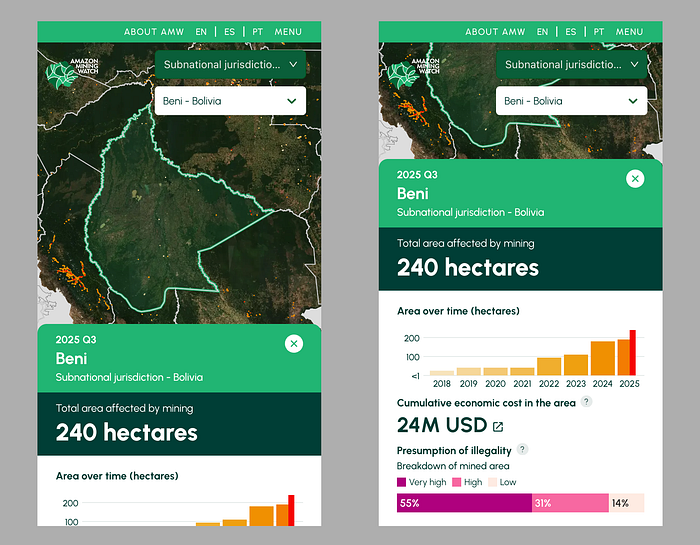Screen dimensions: 700x545
Task: Switch language to PT in left mockup
Action: click(258, 32)
